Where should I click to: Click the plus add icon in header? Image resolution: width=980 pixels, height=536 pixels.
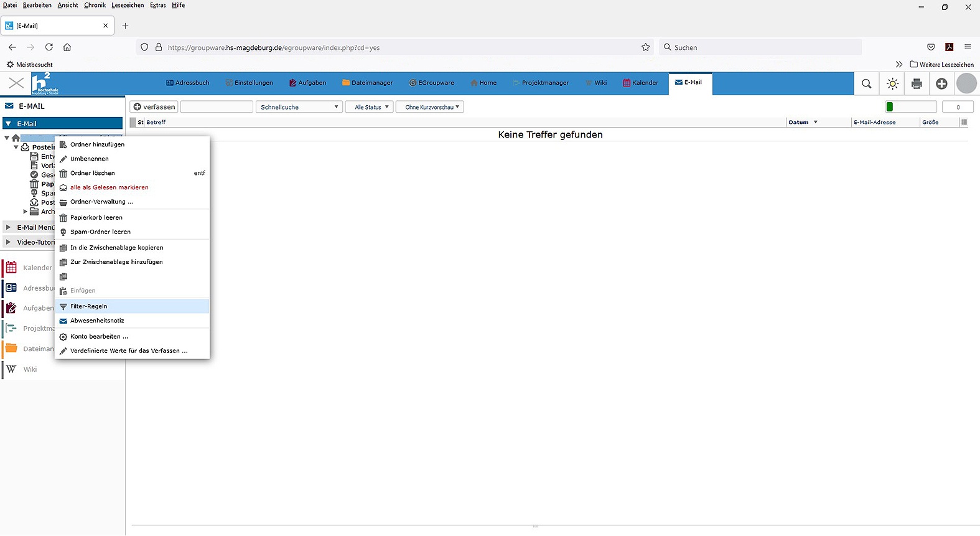(941, 83)
